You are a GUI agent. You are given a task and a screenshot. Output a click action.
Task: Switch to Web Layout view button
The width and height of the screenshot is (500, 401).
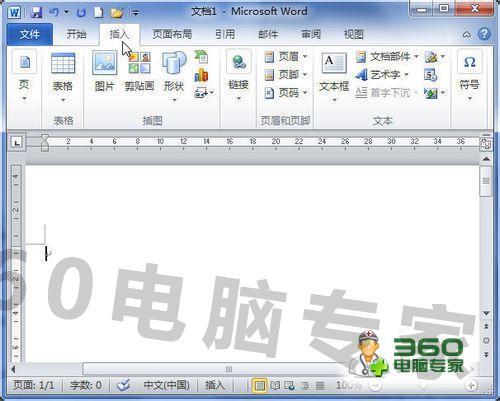click(289, 386)
